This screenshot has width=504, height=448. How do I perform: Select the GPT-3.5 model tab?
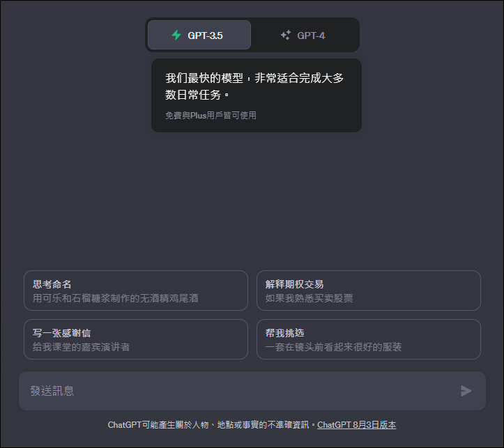[x=199, y=35]
